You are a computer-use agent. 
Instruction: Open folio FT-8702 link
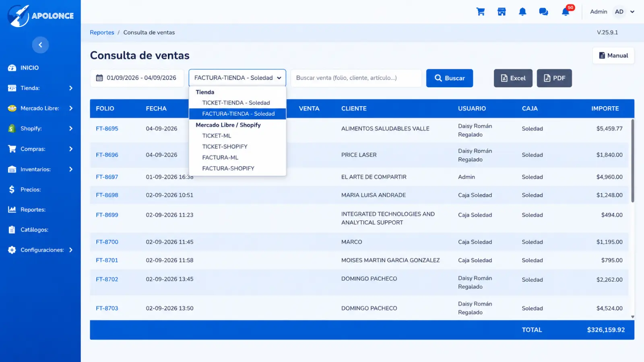pos(107,279)
